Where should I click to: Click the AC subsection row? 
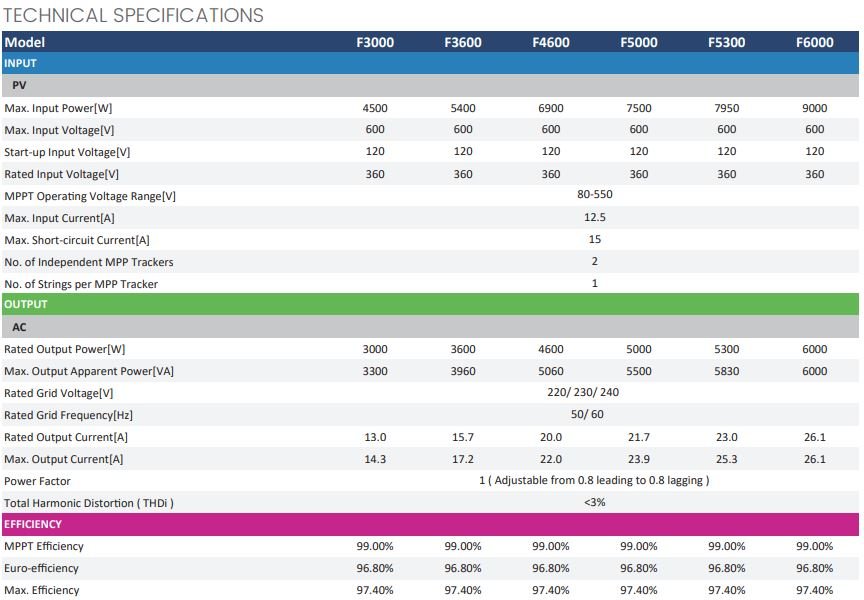pyautogui.click(x=19, y=327)
